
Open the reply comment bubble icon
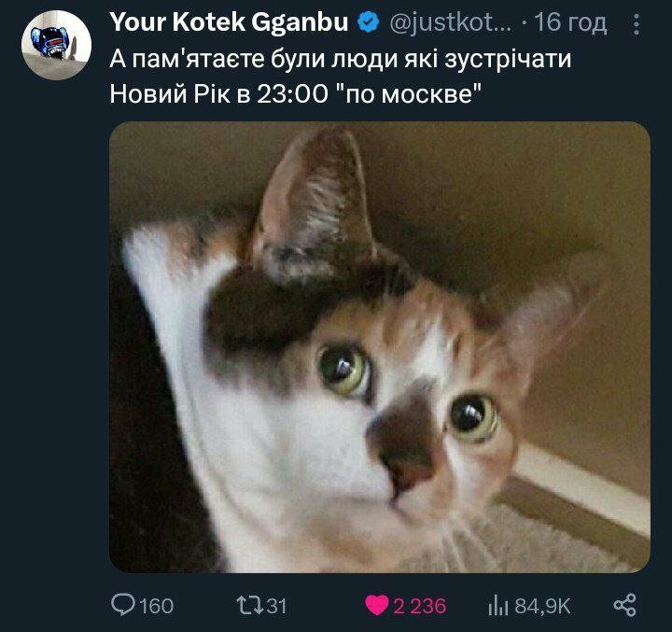(122, 606)
